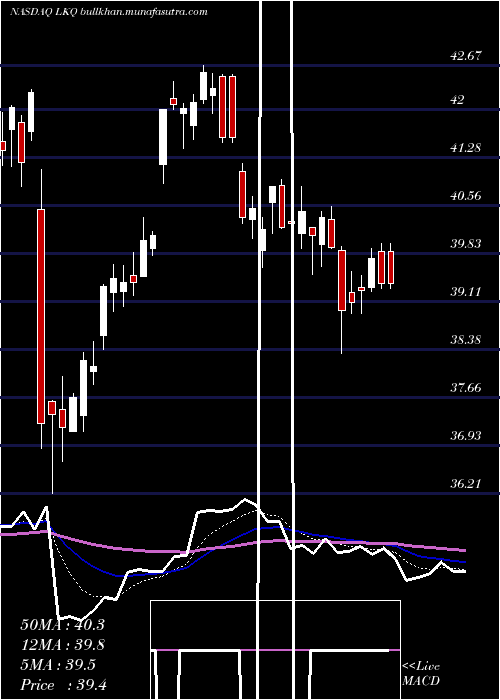Click the Price : 39.4 readout

63,685
